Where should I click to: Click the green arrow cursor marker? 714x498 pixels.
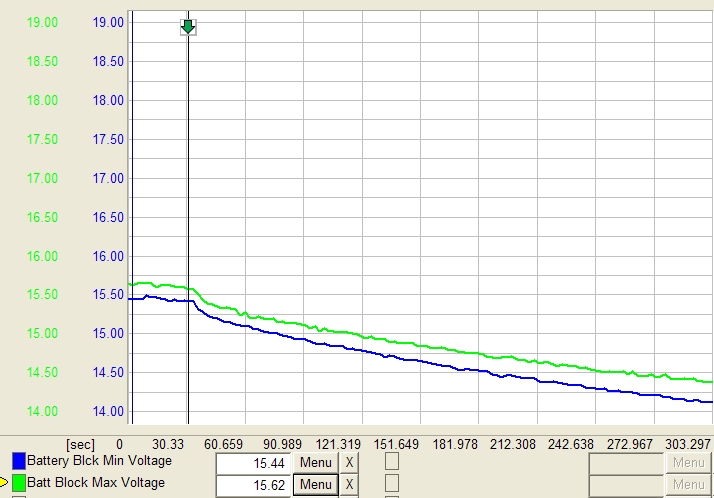click(x=188, y=27)
